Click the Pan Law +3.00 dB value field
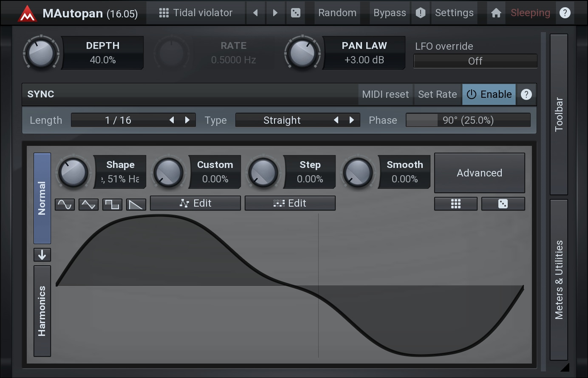Image resolution: width=588 pixels, height=378 pixels. click(x=365, y=53)
